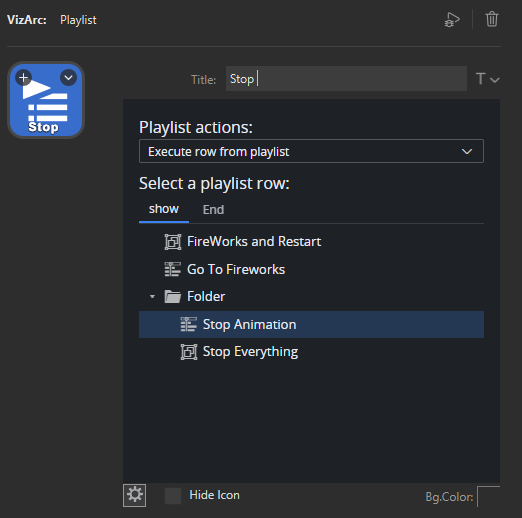Select the FireWorks and Restart row
Viewport: 522px width, 518px height.
pos(311,242)
